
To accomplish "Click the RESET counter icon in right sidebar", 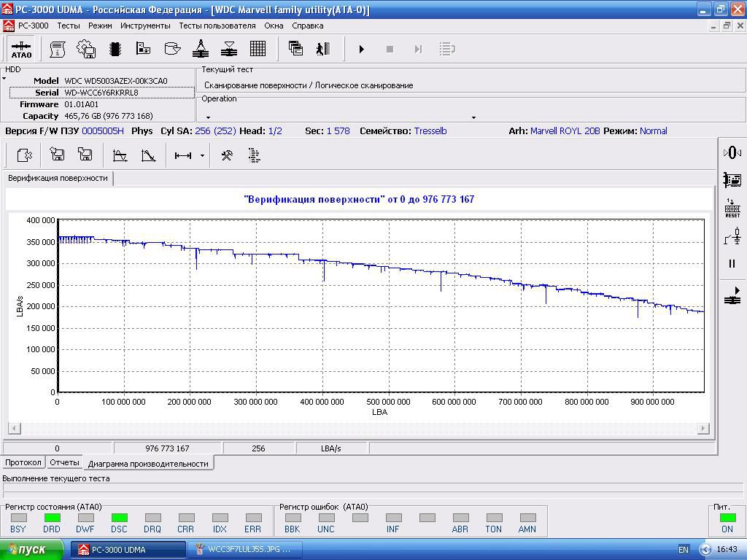I will (x=732, y=209).
